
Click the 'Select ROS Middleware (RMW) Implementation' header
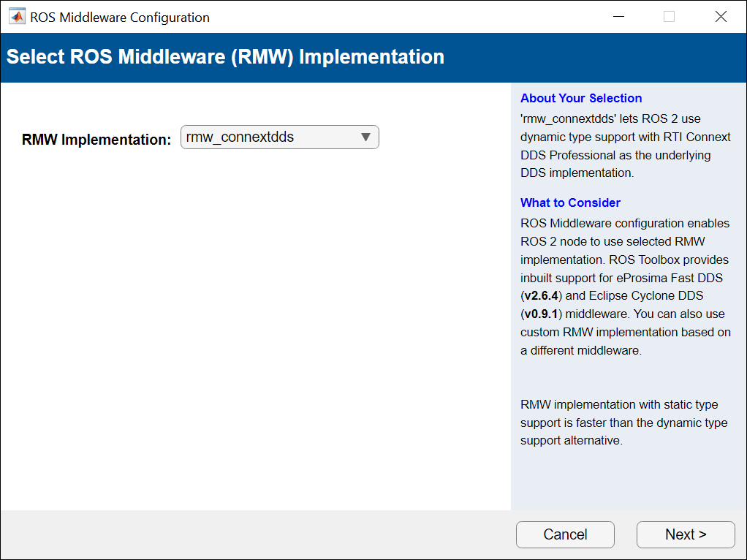pyautogui.click(x=225, y=57)
